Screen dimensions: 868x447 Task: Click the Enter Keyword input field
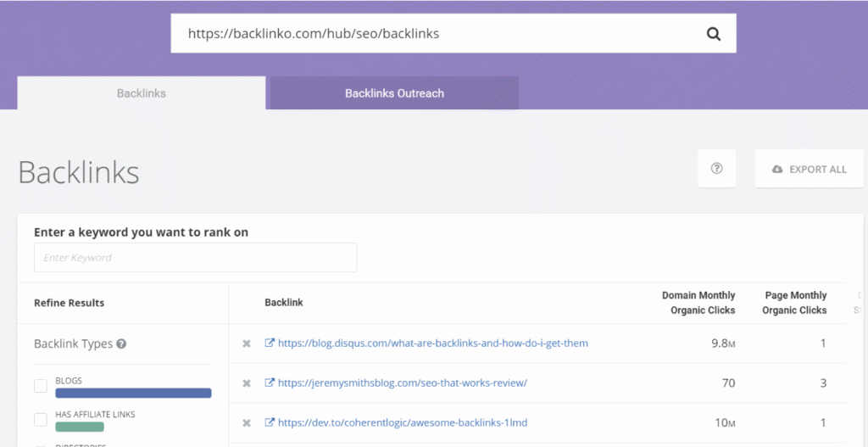(x=196, y=258)
